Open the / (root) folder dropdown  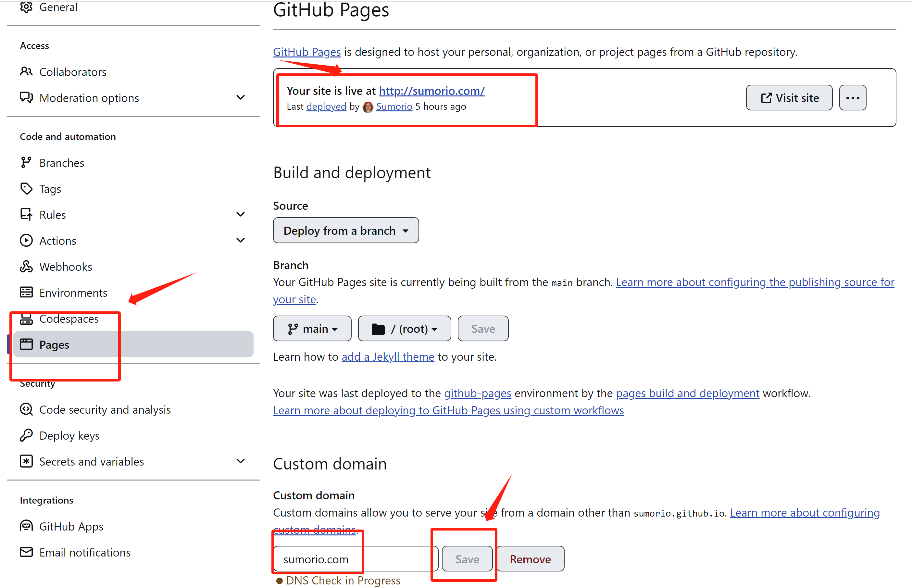404,329
